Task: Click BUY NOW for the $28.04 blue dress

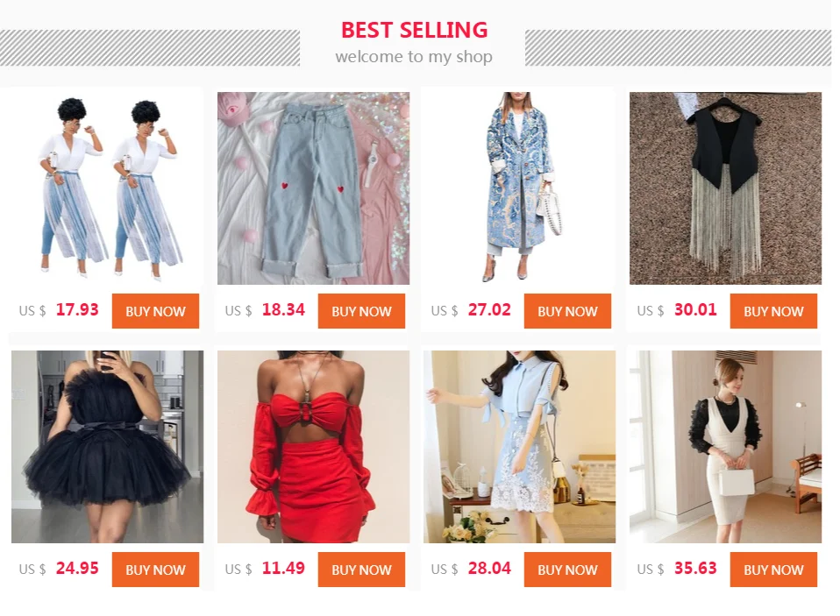Action: pyautogui.click(x=567, y=570)
